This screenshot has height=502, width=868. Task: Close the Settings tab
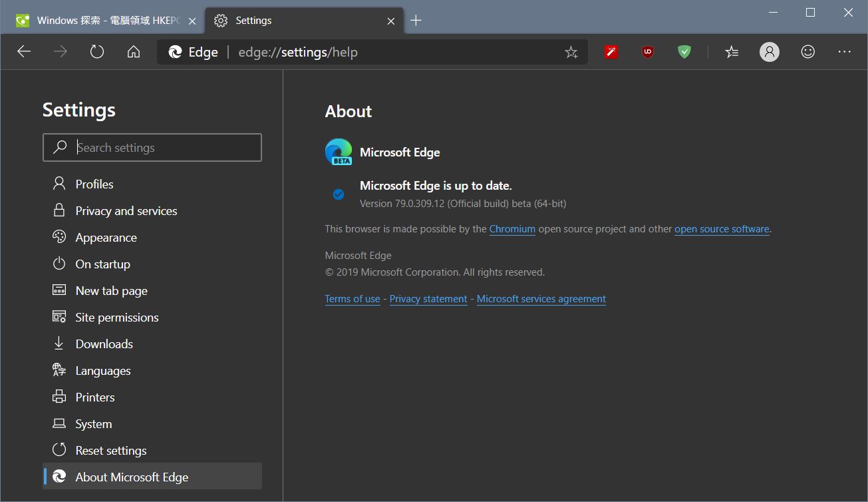(392, 21)
